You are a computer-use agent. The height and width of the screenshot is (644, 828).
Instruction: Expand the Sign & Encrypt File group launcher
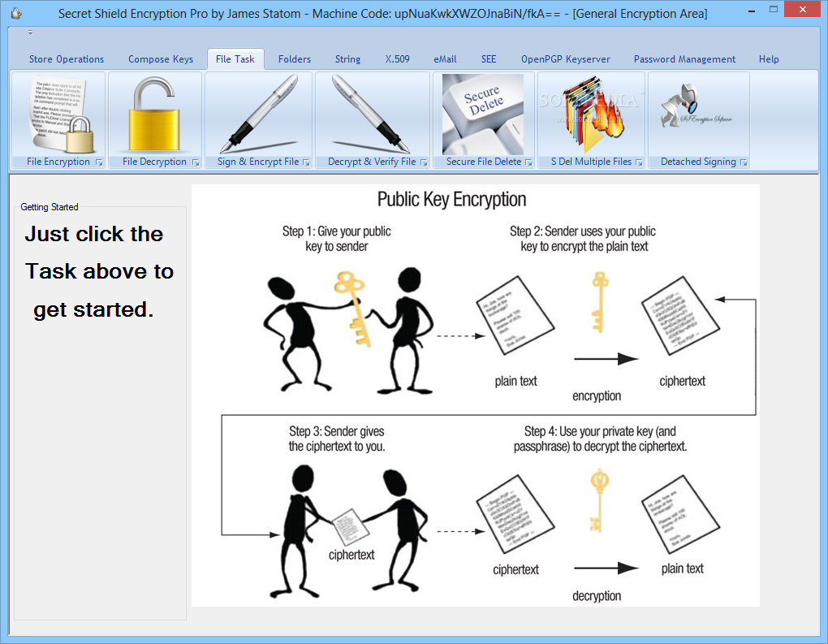point(306,162)
